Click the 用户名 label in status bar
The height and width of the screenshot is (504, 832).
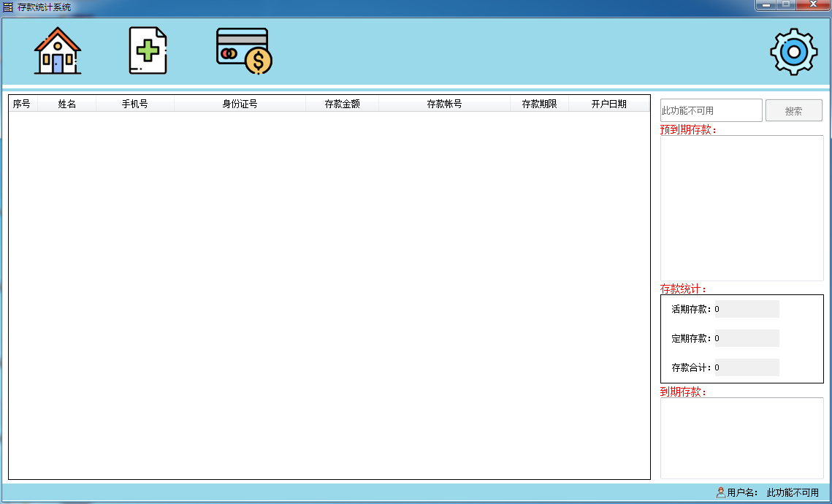[x=742, y=492]
